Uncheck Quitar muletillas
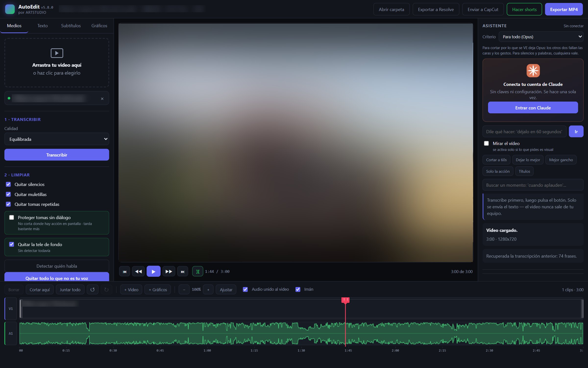Screen dimensions: 588x368 (8, 194)
